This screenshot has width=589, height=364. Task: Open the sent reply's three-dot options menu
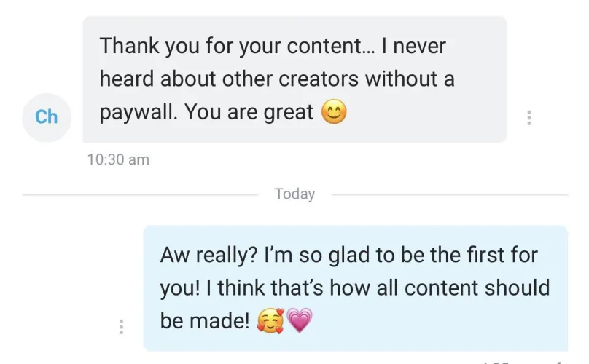[121, 326]
